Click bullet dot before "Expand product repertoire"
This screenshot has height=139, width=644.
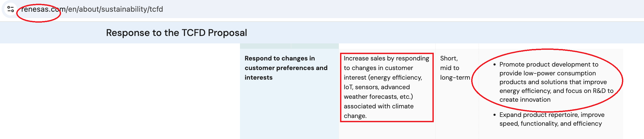click(x=494, y=115)
